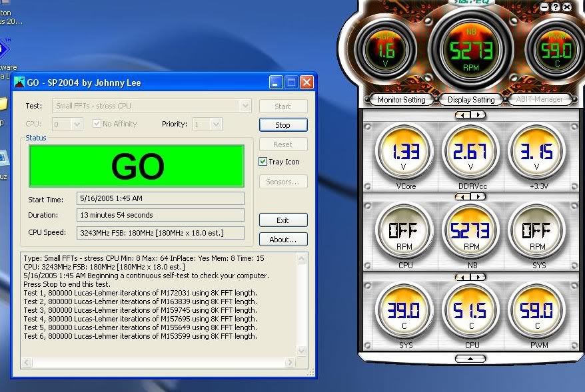Minimize the ABIT EQ window

pos(545,7)
